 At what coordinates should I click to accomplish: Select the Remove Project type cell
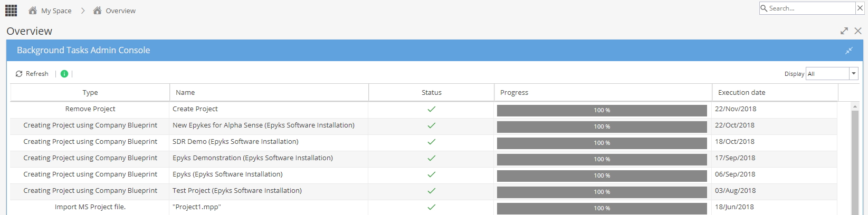click(x=90, y=109)
